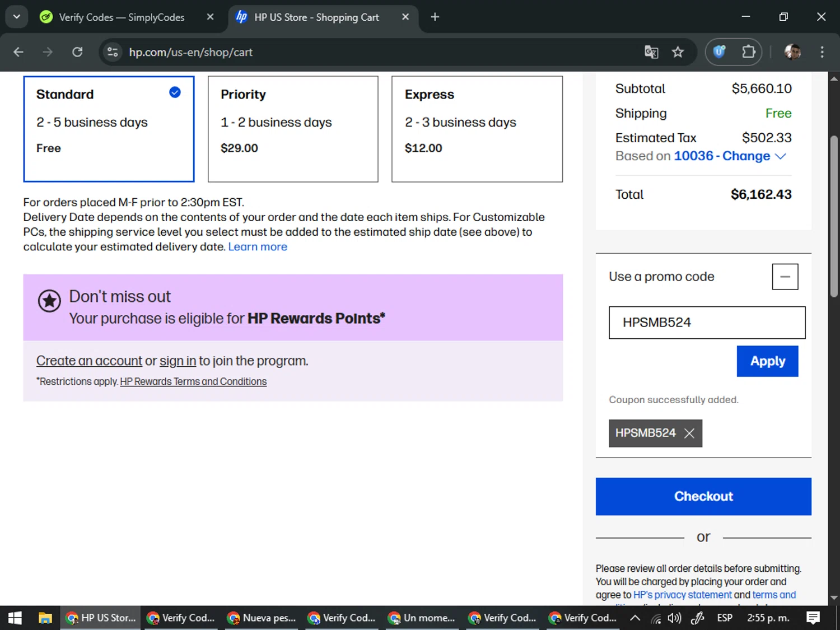Click the promo code input field
Screen dimensions: 840x630
pyautogui.click(x=707, y=323)
